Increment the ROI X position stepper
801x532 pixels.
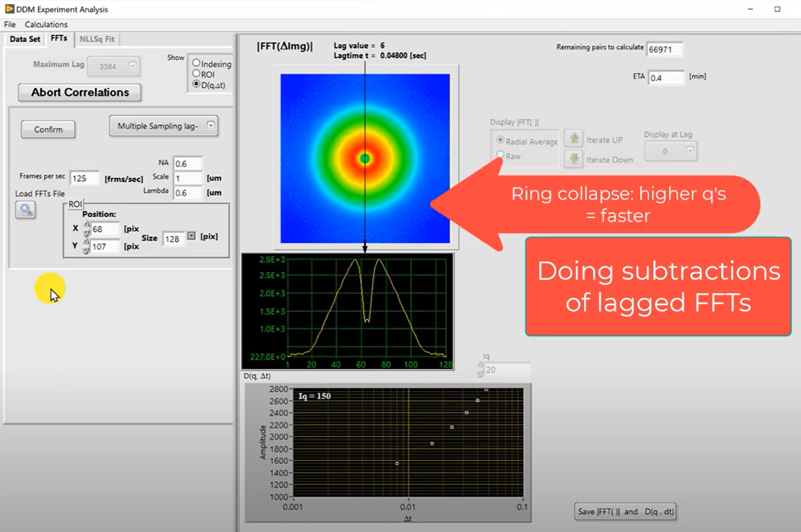(x=86, y=225)
